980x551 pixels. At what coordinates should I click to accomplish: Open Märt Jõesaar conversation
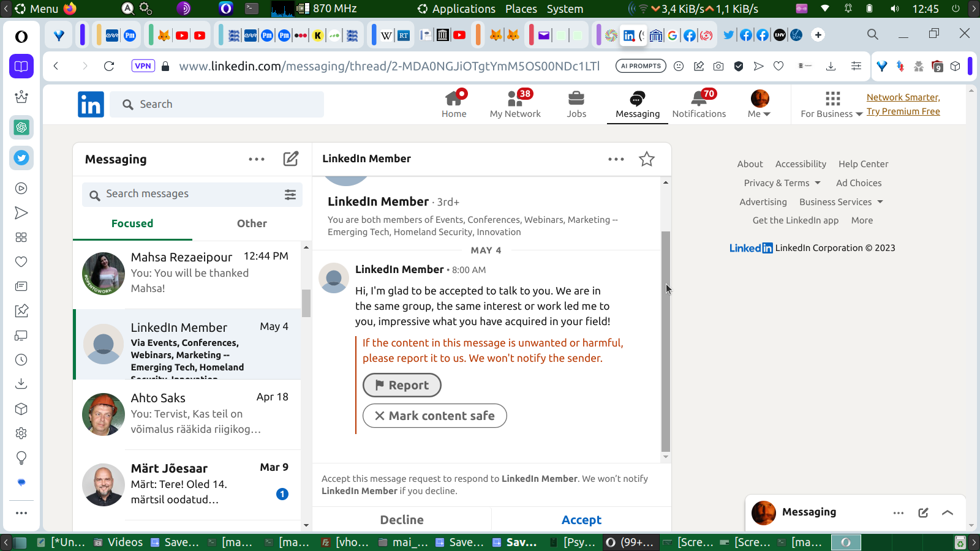click(187, 485)
